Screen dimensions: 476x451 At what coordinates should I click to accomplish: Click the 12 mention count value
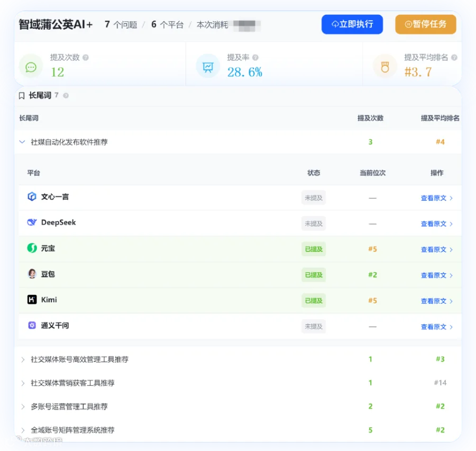point(57,73)
